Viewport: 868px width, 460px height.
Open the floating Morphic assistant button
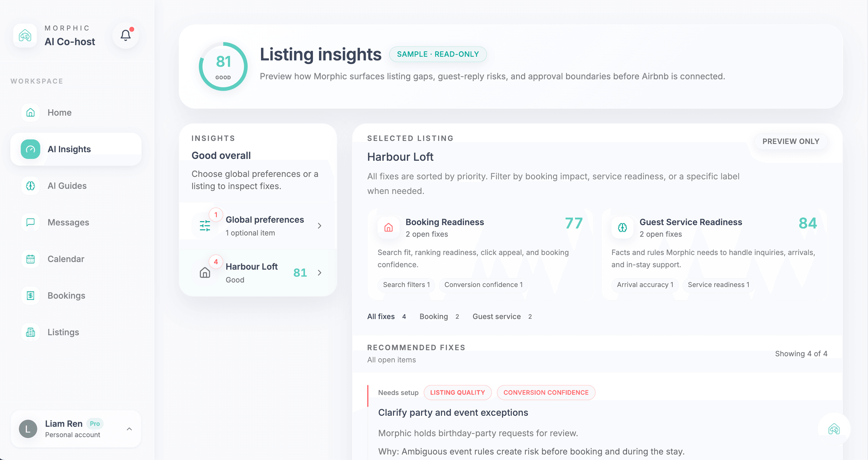click(834, 429)
